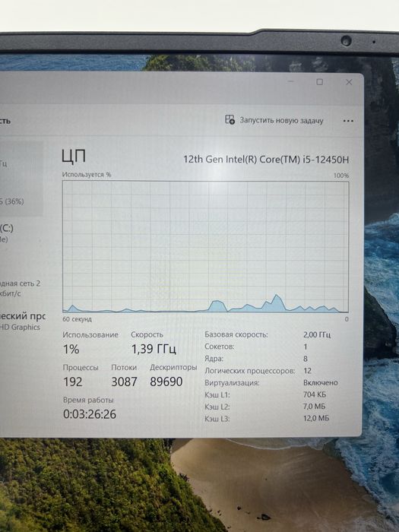Maximize the Task Manager window
This screenshot has height=532, width=399.
(x=319, y=82)
